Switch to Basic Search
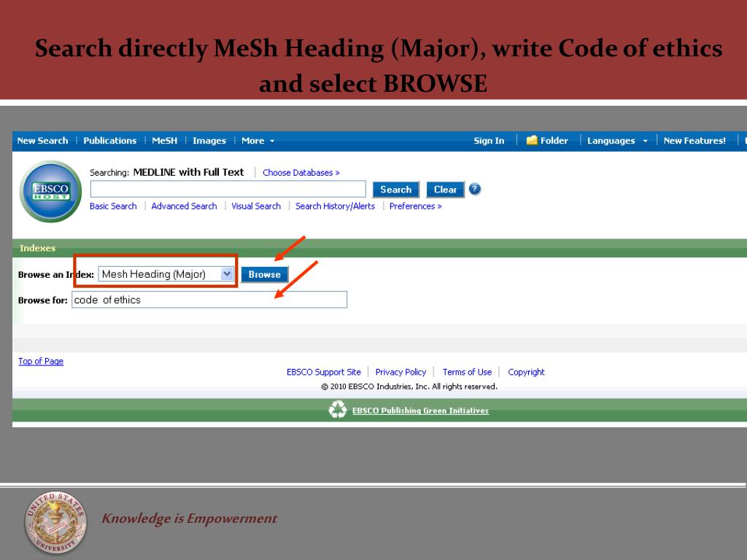Image resolution: width=747 pixels, height=560 pixels. (113, 206)
